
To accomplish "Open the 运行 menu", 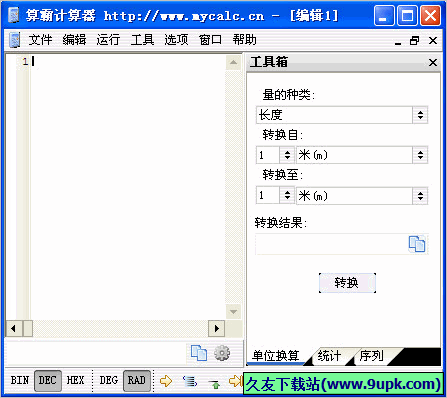I will (108, 40).
